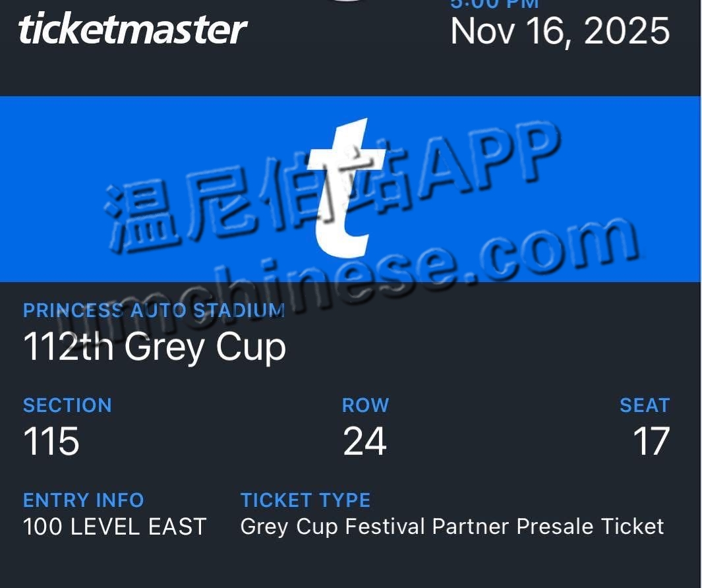Click the PRINCESS AUTO STADIUM venue label
The image size is (702, 588).
154,310
